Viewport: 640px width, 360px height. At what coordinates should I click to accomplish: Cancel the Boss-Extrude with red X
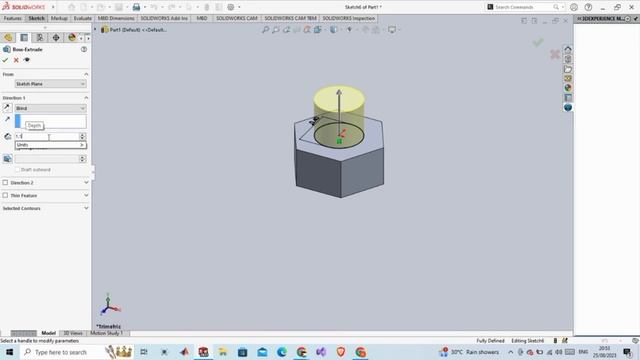[16, 60]
